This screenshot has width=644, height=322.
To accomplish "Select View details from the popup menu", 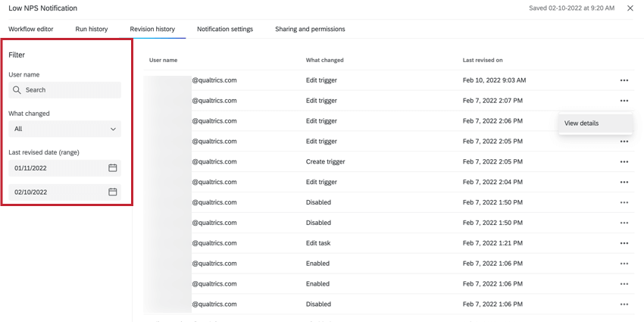I will 582,123.
